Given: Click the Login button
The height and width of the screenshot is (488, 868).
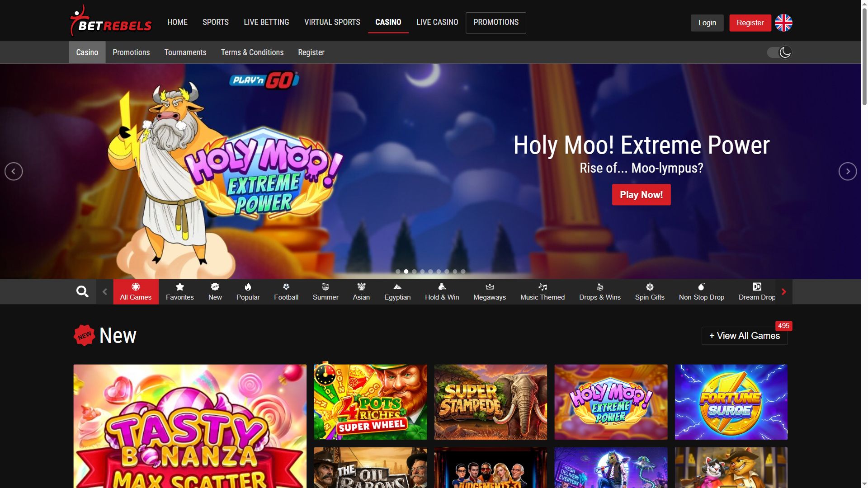Looking at the screenshot, I should (x=707, y=23).
